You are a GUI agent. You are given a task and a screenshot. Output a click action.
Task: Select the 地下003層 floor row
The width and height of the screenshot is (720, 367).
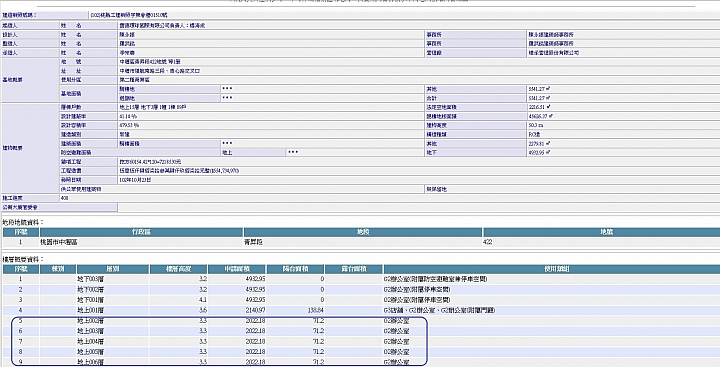point(361,279)
